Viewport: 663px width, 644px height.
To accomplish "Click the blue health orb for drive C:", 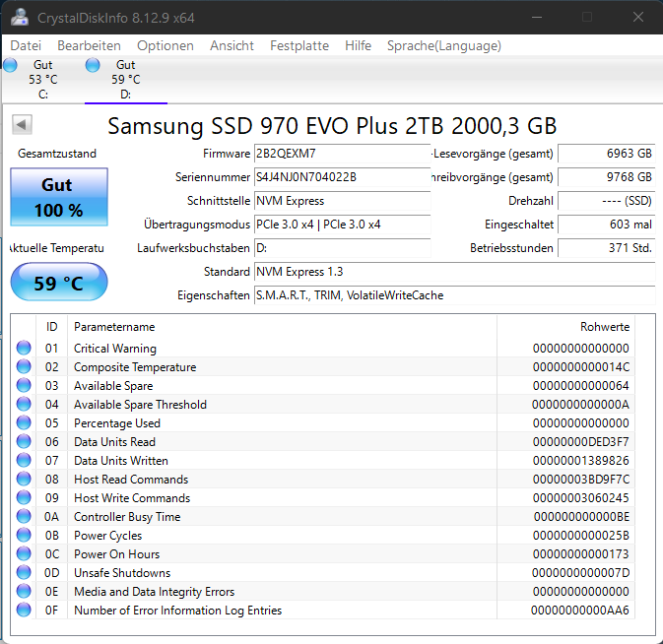I will 10,65.
